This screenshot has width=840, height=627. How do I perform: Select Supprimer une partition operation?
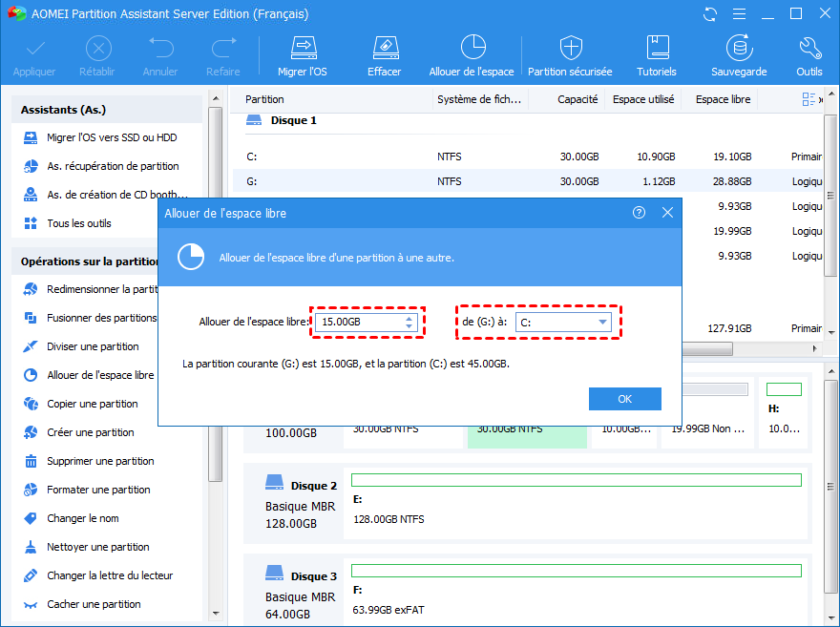point(89,461)
